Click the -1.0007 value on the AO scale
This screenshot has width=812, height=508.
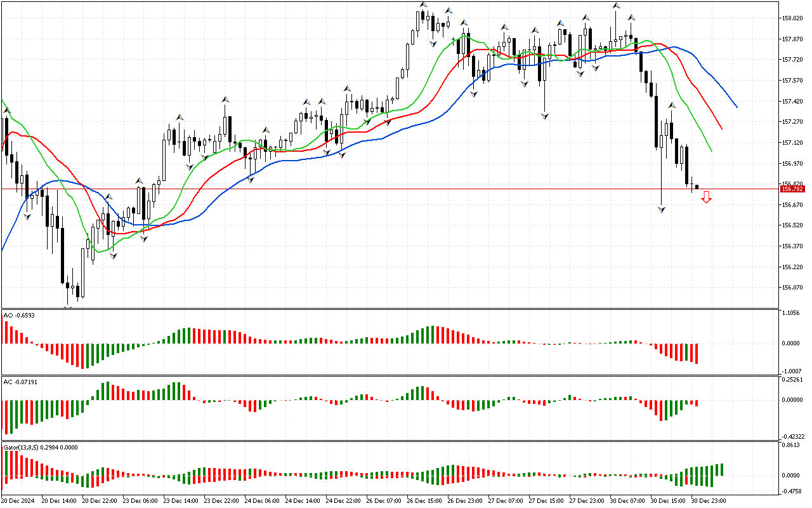791,371
